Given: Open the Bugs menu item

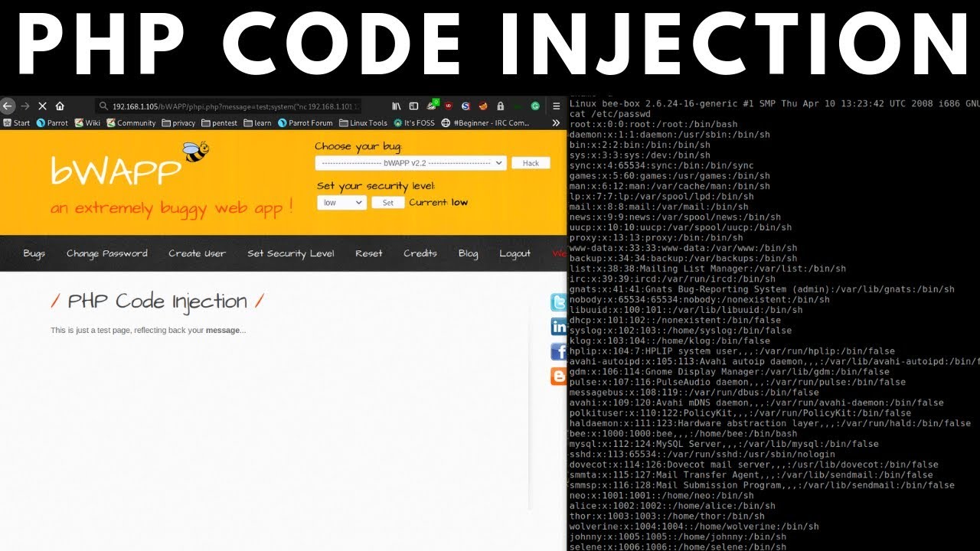Looking at the screenshot, I should pos(34,253).
